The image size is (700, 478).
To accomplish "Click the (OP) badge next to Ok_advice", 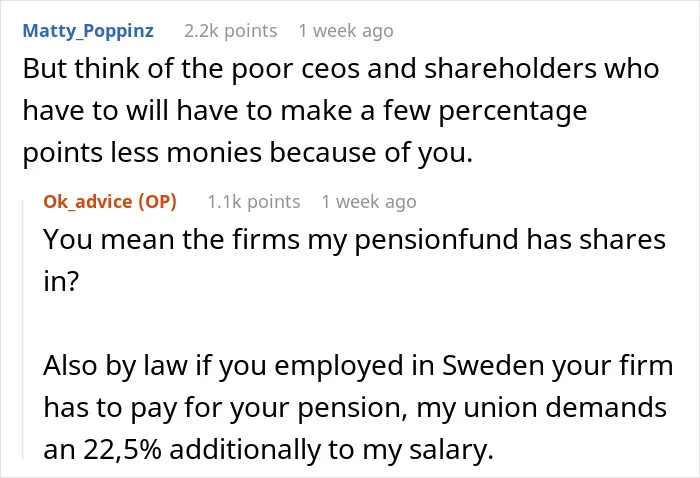I will pyautogui.click(x=158, y=201).
